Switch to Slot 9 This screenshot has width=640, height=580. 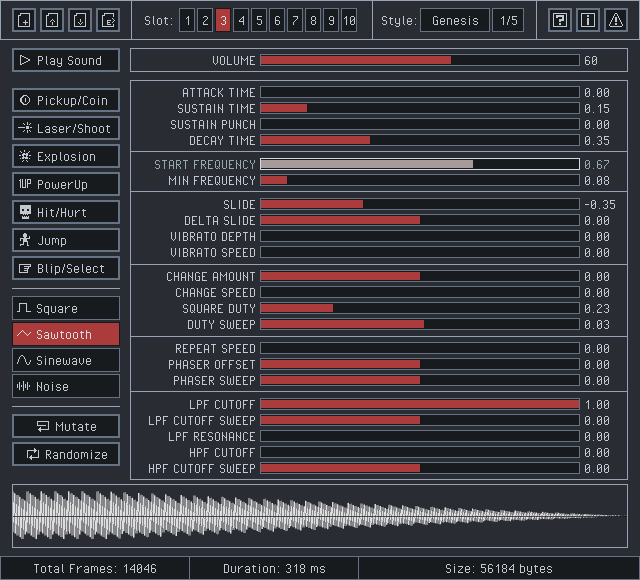click(x=331, y=20)
